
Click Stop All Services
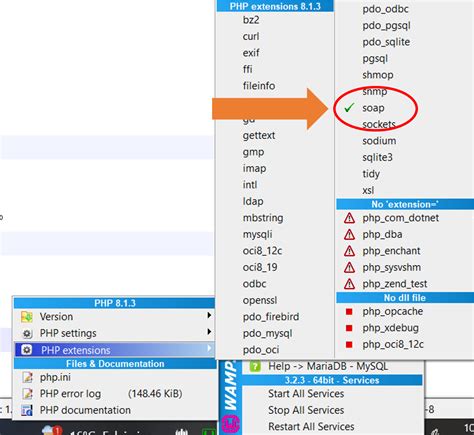306,410
